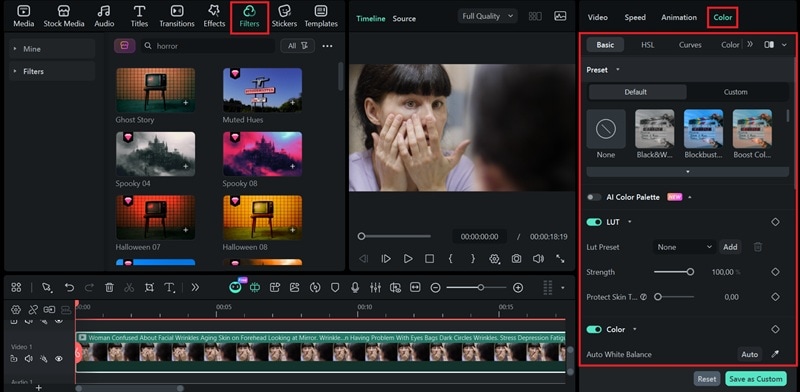Open the Stock Media tab
Screen dimensions: 800x392
pyautogui.click(x=64, y=16)
